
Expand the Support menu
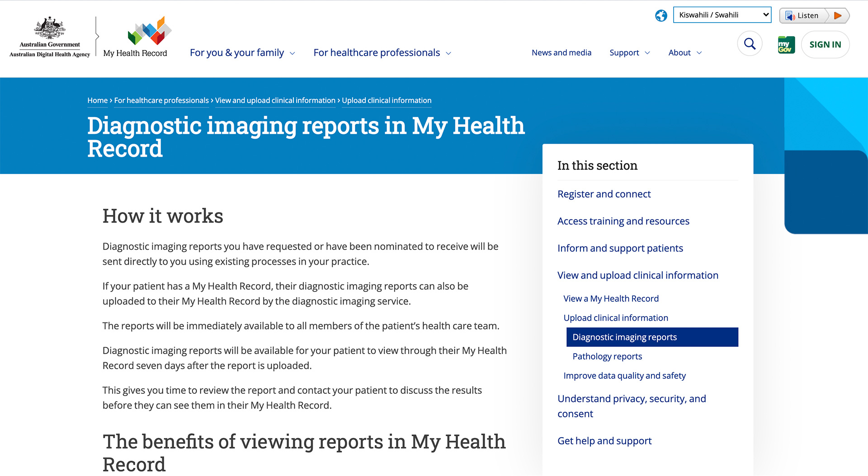629,53
